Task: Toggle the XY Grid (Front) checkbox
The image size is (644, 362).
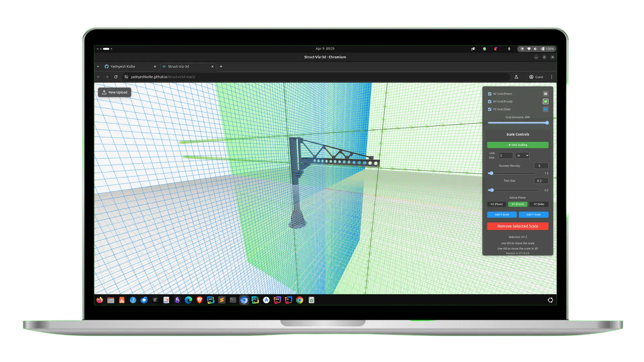Action: 490,102
